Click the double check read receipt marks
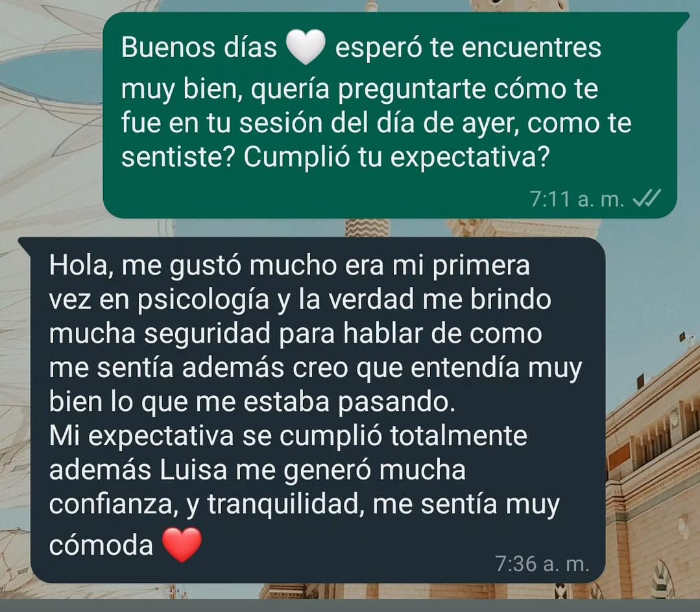 pyautogui.click(x=647, y=198)
